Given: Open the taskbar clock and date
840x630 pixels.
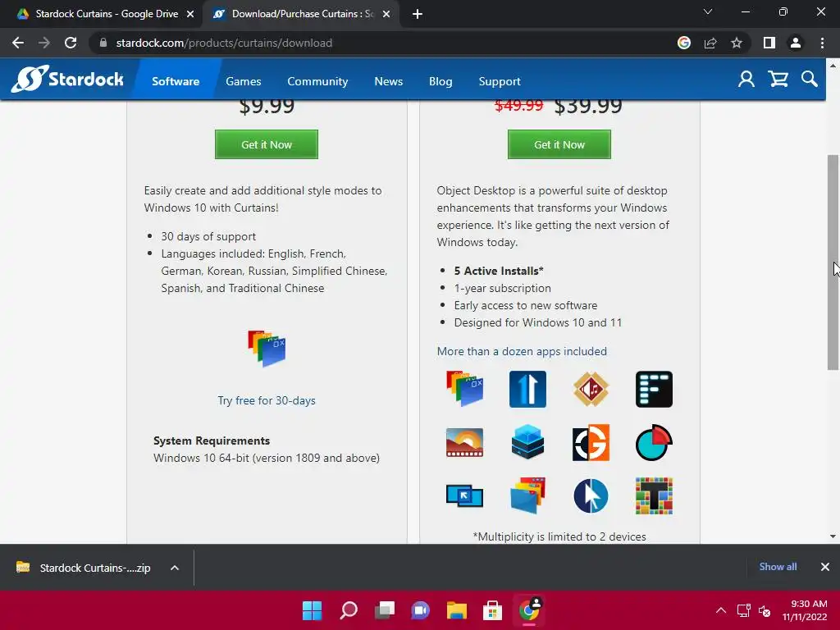Looking at the screenshot, I should (805, 610).
